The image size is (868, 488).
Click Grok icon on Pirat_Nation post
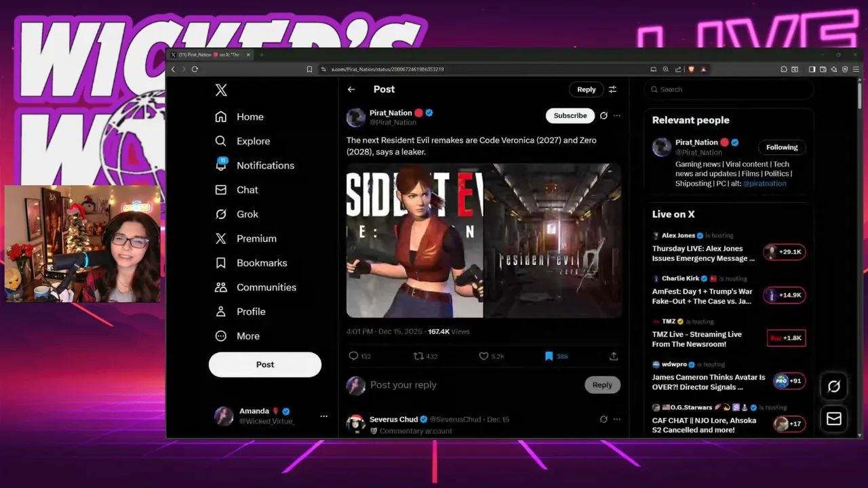(x=604, y=116)
